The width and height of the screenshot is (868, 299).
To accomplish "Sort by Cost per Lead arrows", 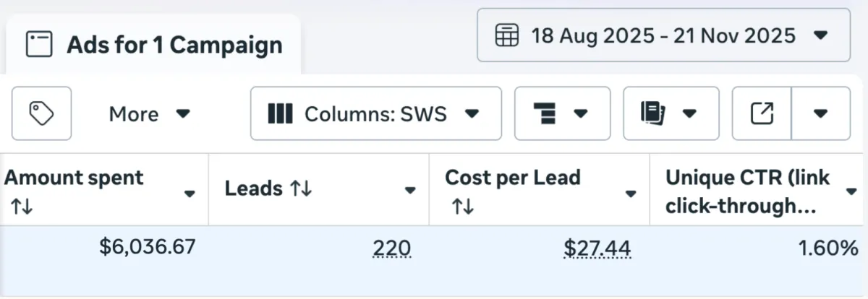I will pos(463,207).
